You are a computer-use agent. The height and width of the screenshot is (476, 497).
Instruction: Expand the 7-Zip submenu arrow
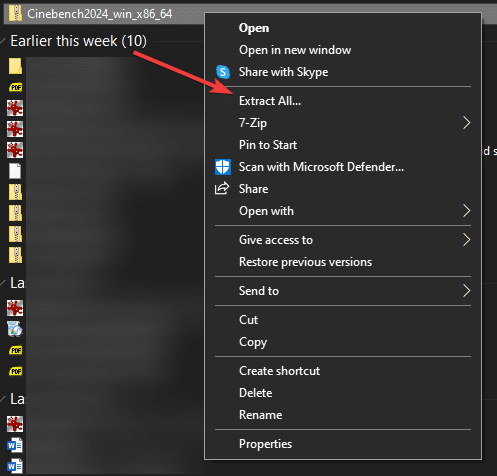466,123
